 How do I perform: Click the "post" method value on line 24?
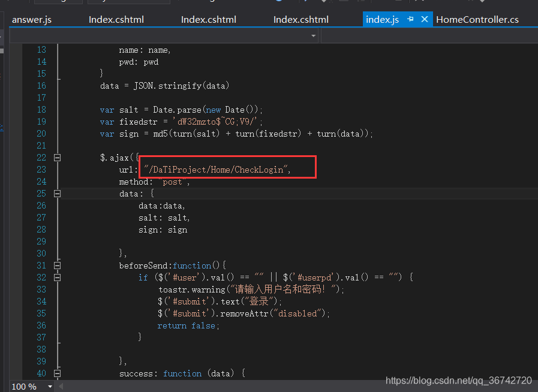point(172,182)
